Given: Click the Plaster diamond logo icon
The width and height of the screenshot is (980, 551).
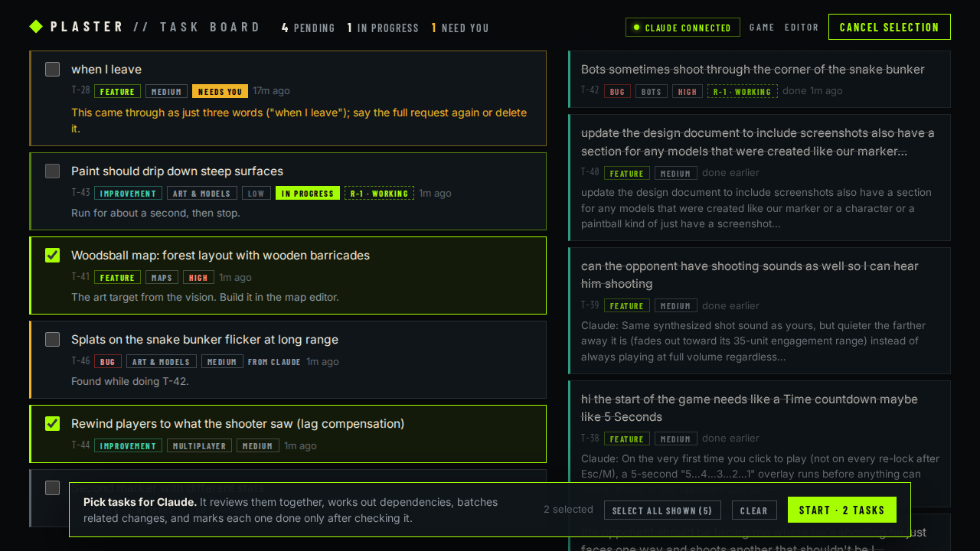Looking at the screenshot, I should coord(36,27).
